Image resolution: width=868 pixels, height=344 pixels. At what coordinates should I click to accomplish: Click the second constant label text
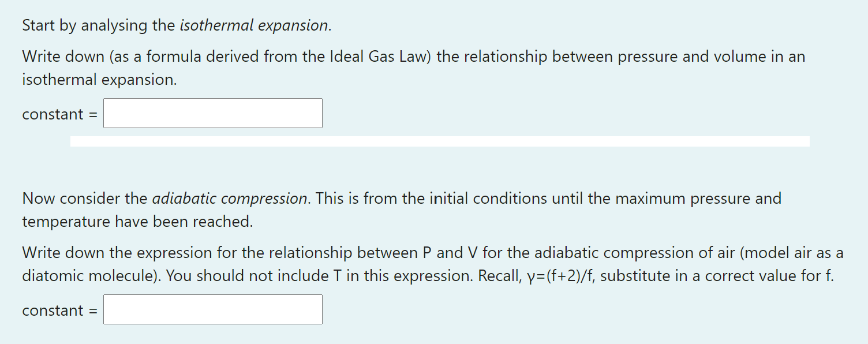click(x=53, y=310)
